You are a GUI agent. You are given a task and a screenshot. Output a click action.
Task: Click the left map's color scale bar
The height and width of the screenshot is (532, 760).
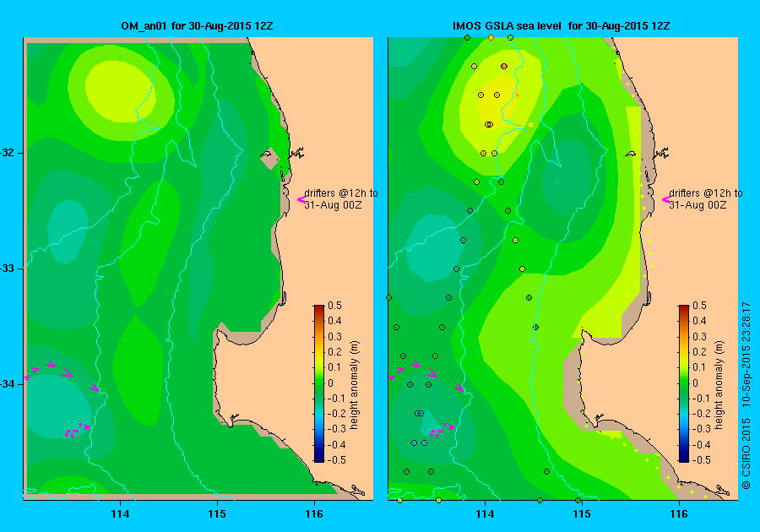click(319, 383)
